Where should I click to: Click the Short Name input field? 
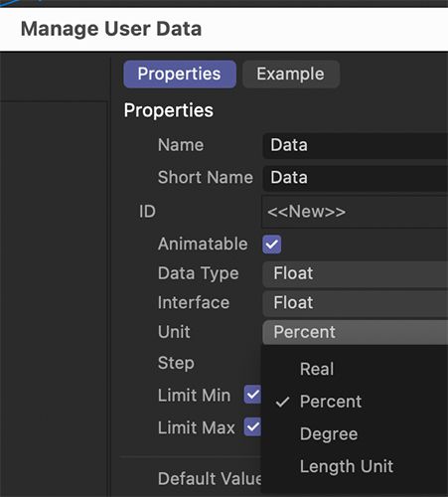(356, 178)
